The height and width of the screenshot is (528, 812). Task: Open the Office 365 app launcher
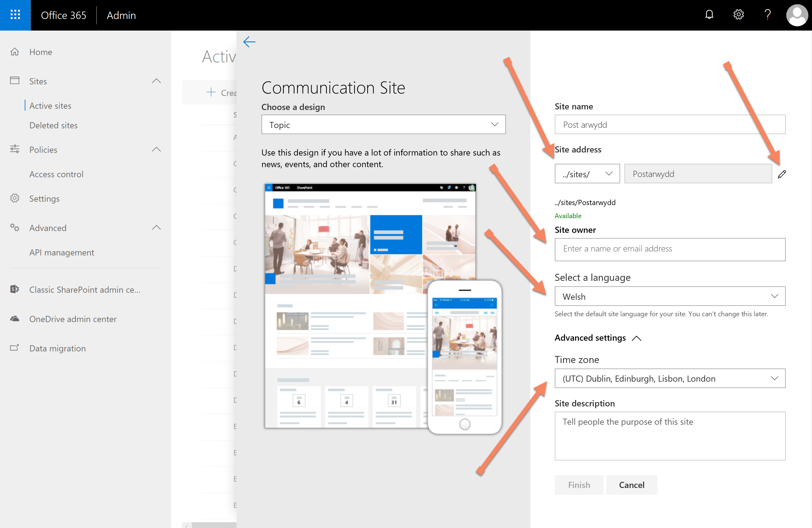point(15,15)
